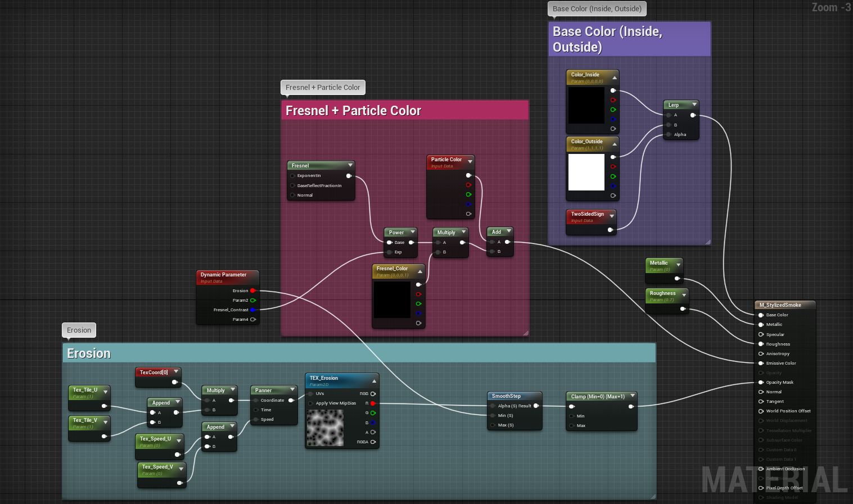The height and width of the screenshot is (504, 853).
Task: Expand the TwoSidedSign node arrow
Action: point(612,216)
